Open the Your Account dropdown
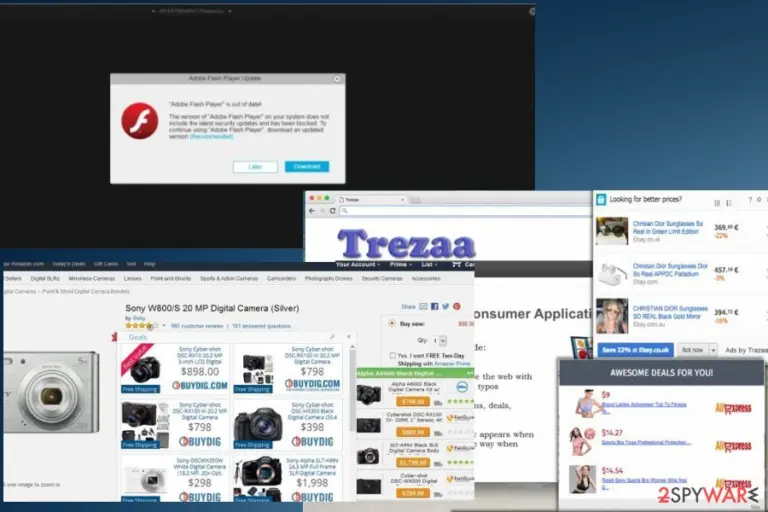The height and width of the screenshot is (512, 768). click(358, 265)
